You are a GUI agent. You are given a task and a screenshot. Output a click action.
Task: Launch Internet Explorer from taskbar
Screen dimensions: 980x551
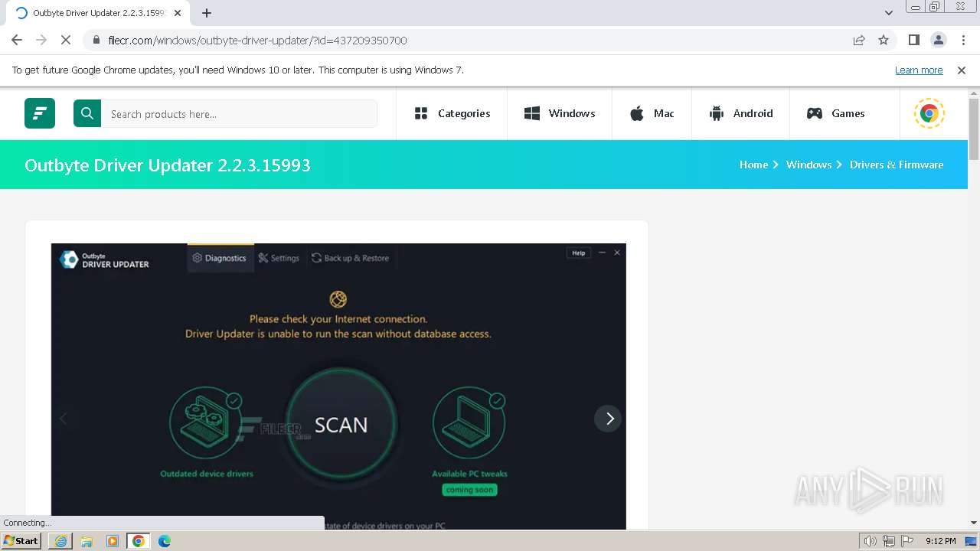tap(60, 541)
